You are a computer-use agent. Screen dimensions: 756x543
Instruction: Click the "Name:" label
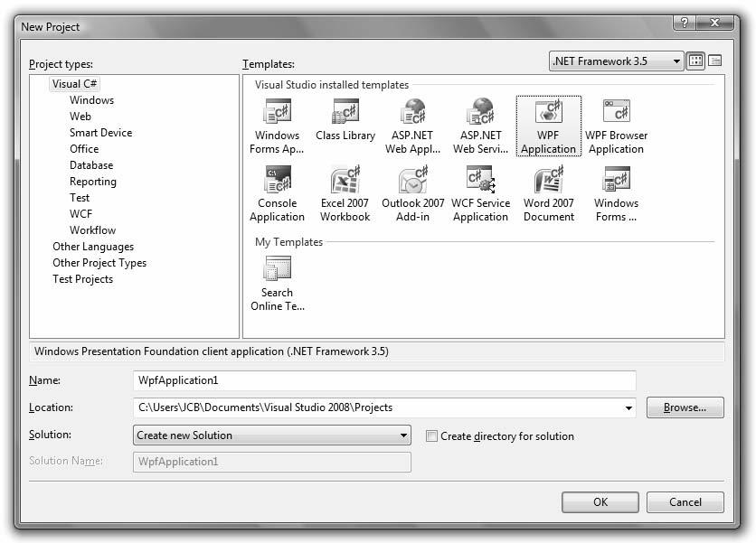(x=44, y=380)
